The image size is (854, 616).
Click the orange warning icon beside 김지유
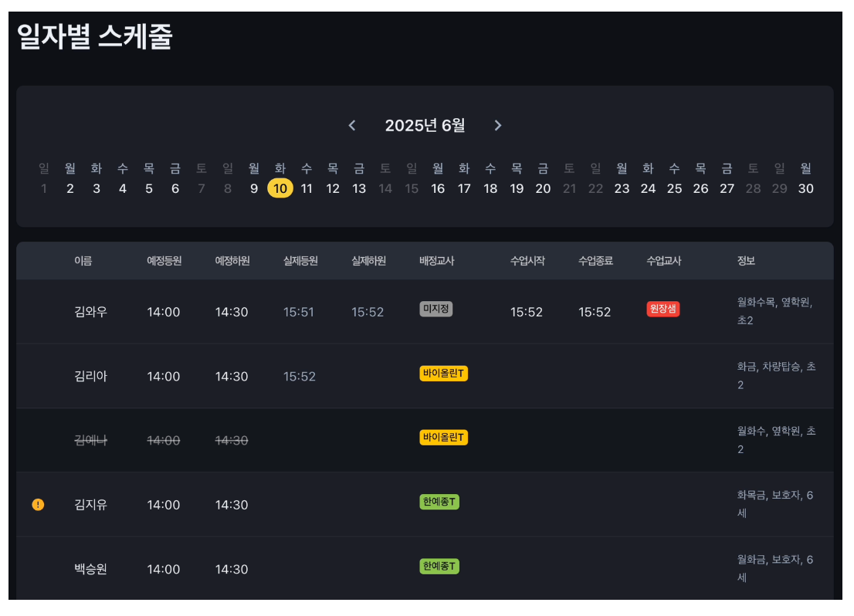point(38,505)
